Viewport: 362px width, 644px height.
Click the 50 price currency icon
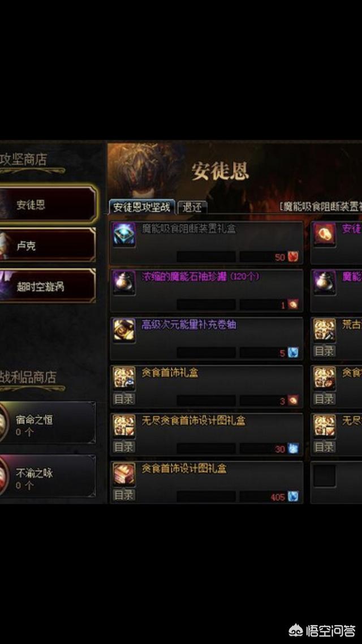pos(293,257)
